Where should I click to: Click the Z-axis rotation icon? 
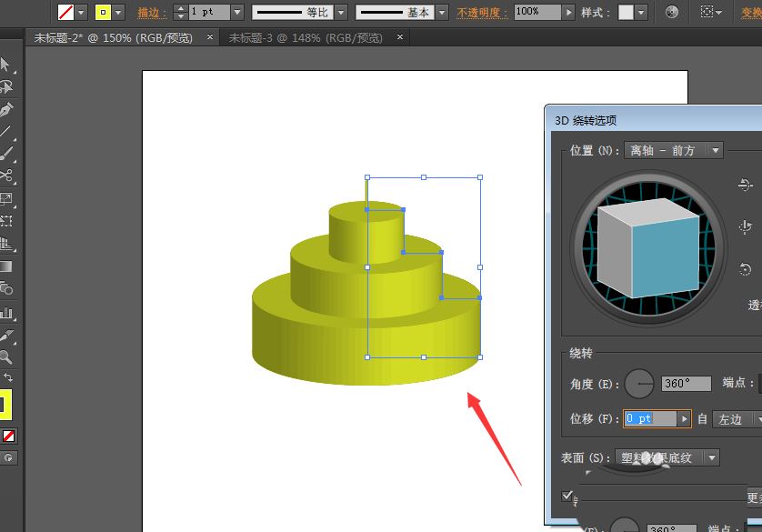pos(745,269)
